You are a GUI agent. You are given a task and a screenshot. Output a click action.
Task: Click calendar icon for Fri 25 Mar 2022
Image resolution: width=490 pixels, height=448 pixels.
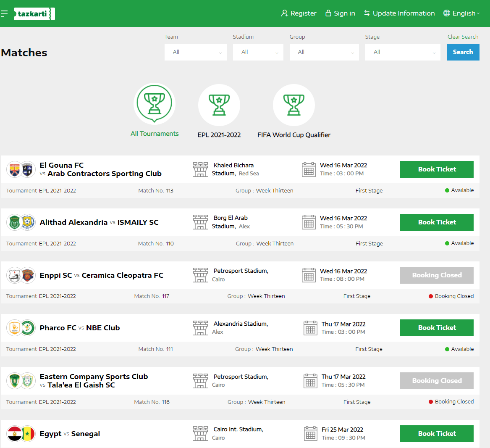coord(311,433)
